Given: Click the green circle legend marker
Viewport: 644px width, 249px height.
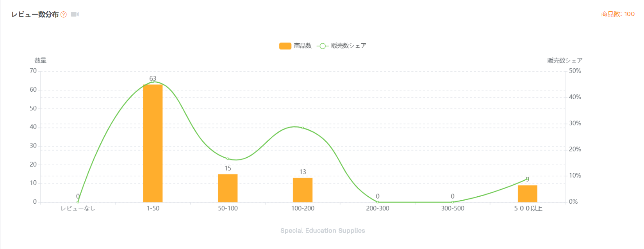Looking at the screenshot, I should 323,46.
